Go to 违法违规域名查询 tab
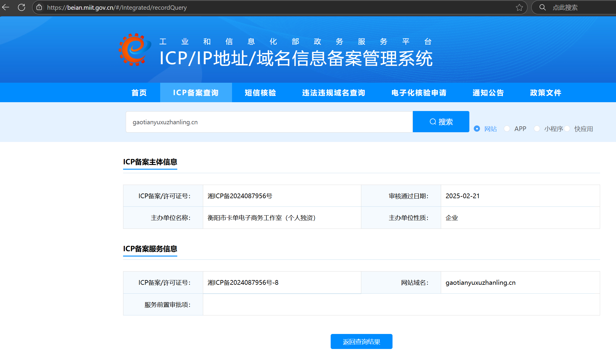 click(334, 93)
